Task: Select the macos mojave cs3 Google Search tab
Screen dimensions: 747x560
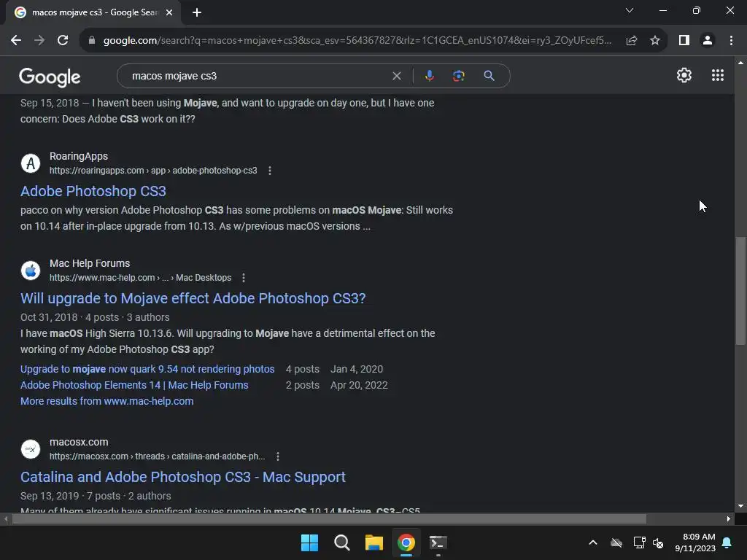Action: [93, 12]
